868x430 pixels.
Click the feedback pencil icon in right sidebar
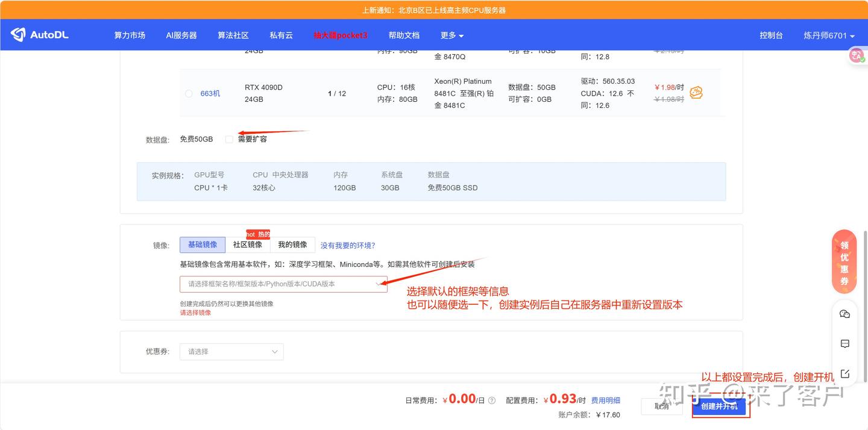point(844,373)
